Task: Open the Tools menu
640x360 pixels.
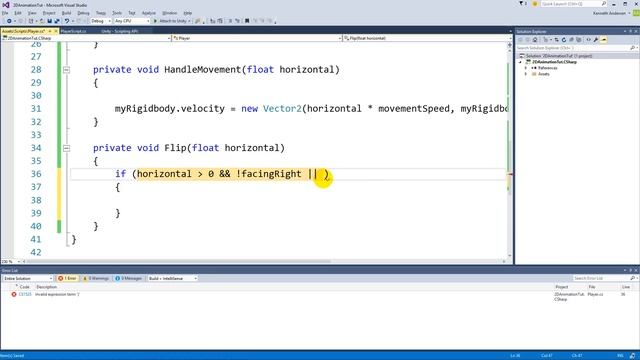Action: tap(117, 13)
